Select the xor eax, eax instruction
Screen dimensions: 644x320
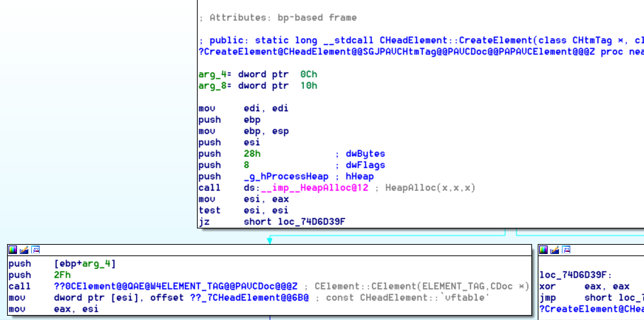point(584,286)
